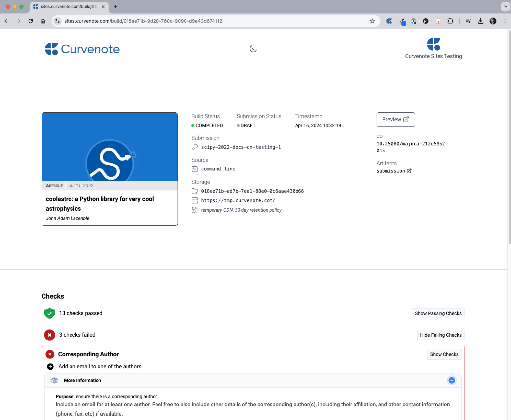Screen dimensions: 511x420
Task: Click the green shield icon for passed checks
Action: pyautogui.click(x=49, y=313)
